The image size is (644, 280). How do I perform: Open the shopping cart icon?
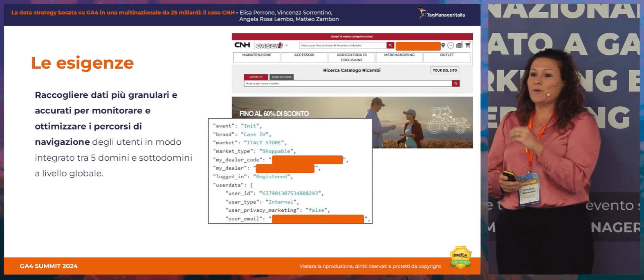(x=468, y=45)
